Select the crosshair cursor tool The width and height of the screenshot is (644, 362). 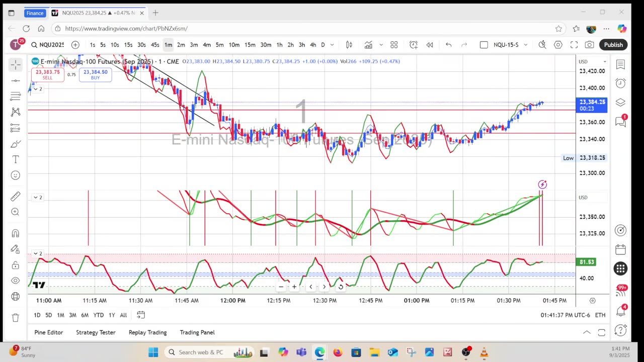point(16,64)
